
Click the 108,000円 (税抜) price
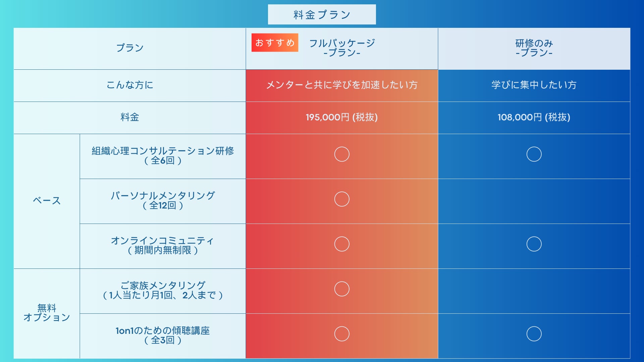click(534, 117)
